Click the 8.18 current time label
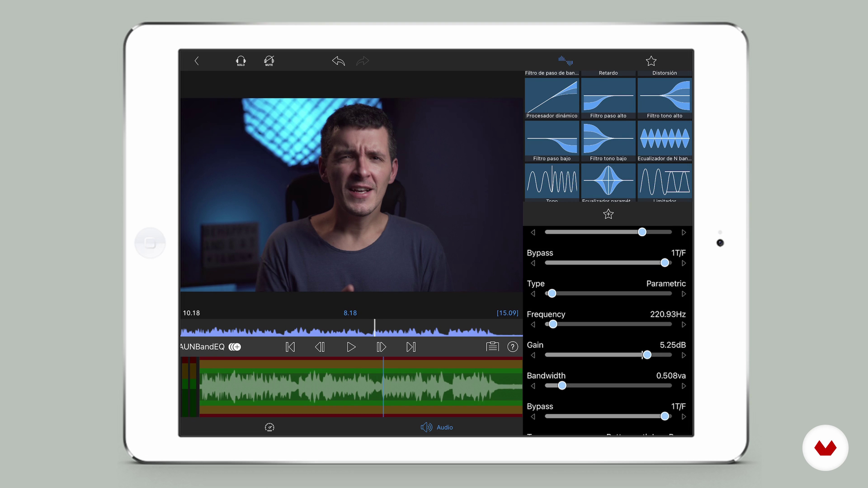This screenshot has width=868, height=488. tap(350, 313)
